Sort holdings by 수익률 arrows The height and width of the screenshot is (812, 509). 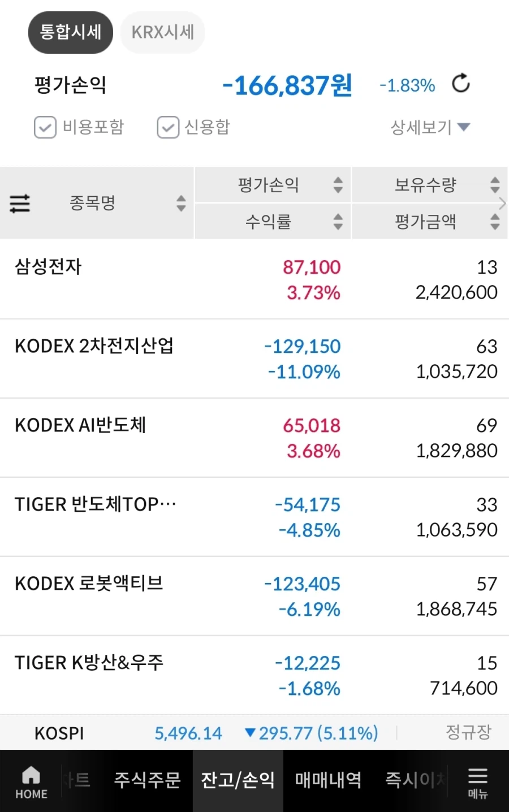point(338,222)
